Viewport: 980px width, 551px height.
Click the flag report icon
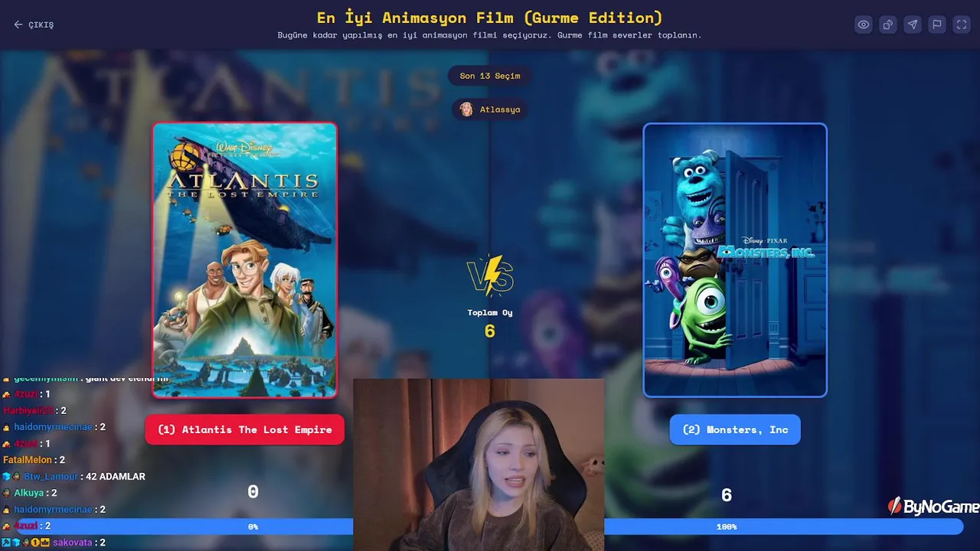coord(937,24)
